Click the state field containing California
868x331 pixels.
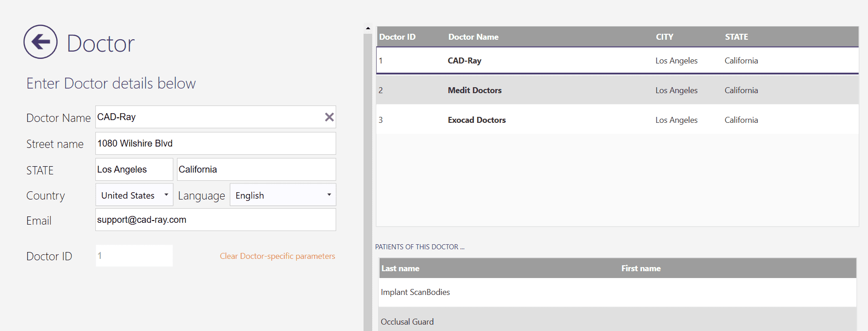pos(256,169)
